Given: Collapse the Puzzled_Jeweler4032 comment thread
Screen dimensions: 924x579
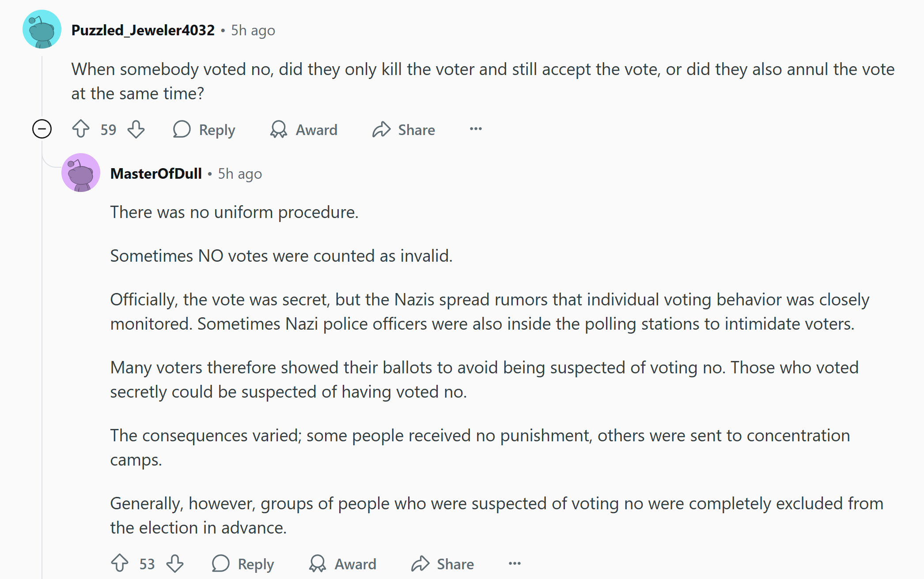Looking at the screenshot, I should coord(42,129).
